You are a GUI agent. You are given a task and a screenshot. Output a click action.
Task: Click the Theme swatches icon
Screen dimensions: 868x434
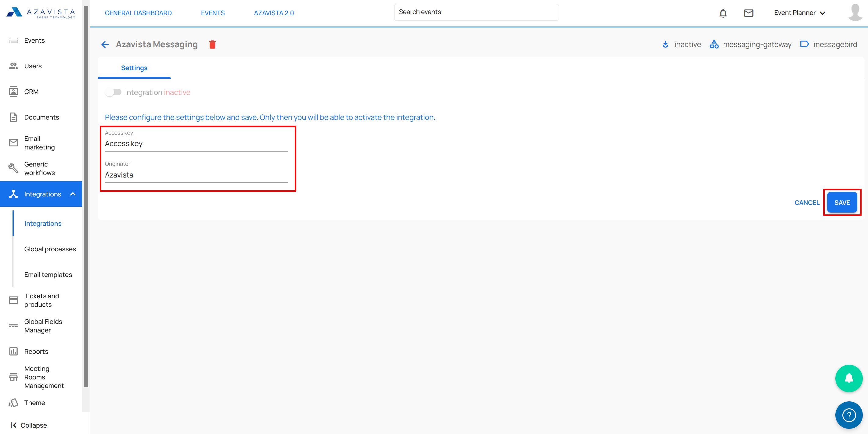coord(13,403)
